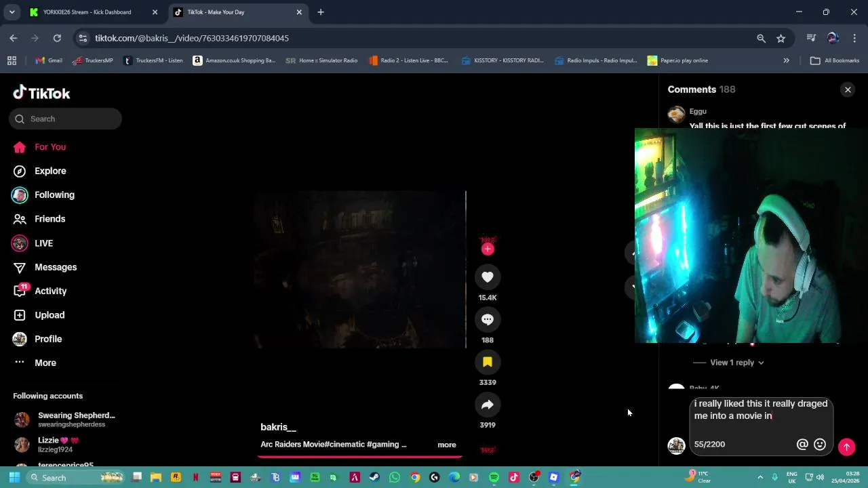
Task: Click #gaming hashtag in caption
Action: [383, 445]
